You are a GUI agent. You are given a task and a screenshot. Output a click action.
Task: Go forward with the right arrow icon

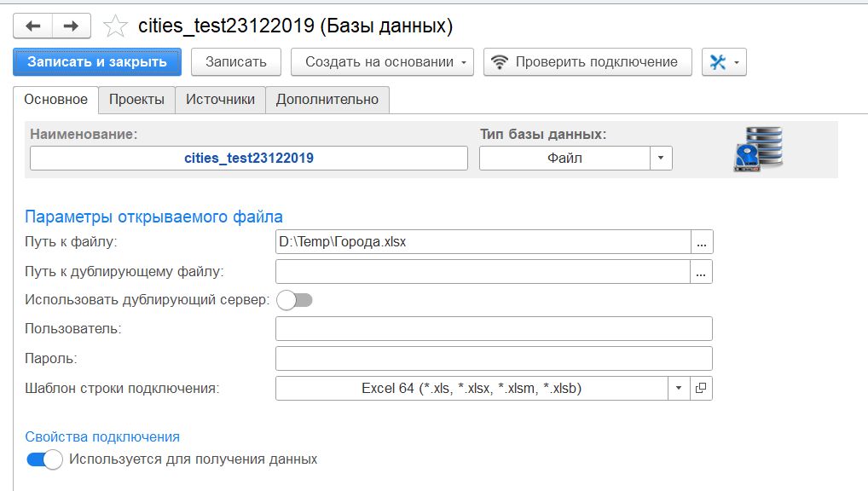click(x=72, y=26)
